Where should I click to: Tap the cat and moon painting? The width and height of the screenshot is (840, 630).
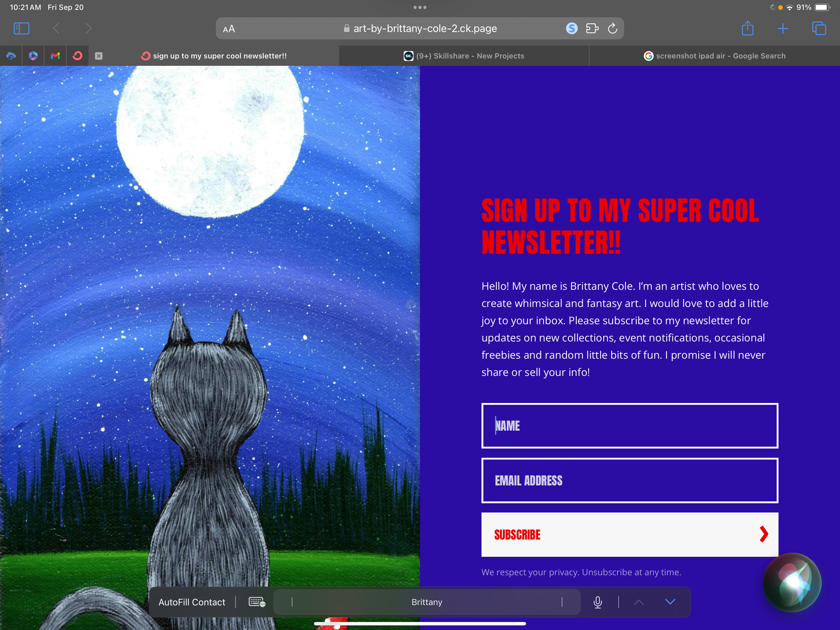tap(210, 348)
